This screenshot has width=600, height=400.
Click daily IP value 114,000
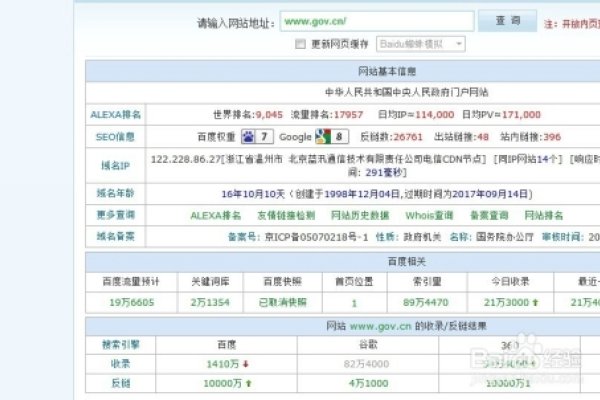[x=435, y=115]
